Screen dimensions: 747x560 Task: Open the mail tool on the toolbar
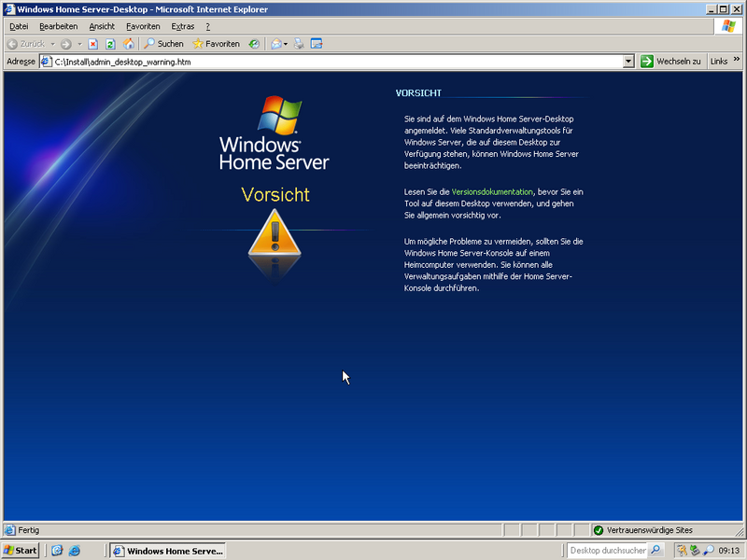point(277,44)
